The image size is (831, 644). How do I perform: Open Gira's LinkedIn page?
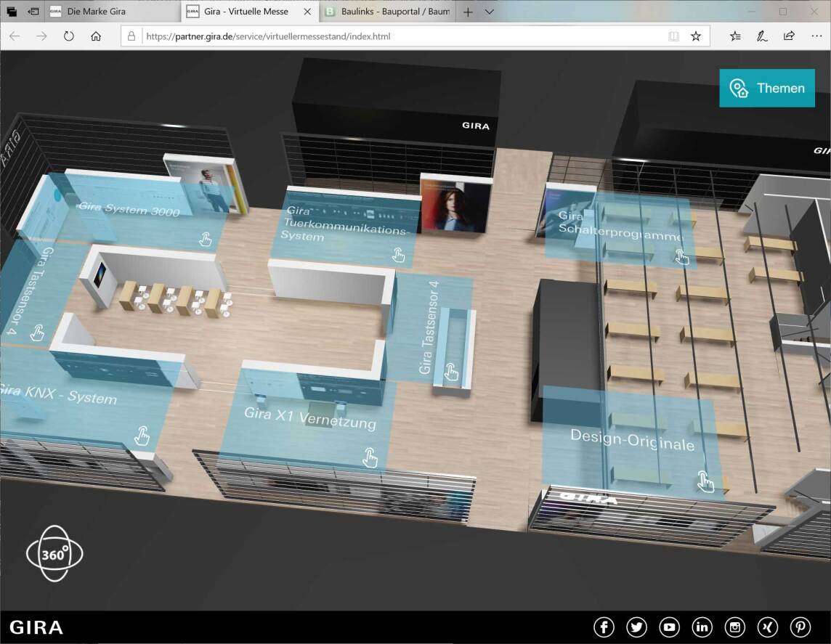pyautogui.click(x=702, y=627)
